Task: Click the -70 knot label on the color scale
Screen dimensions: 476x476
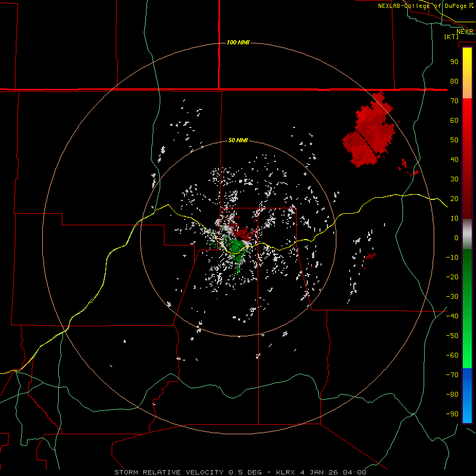Action: point(452,374)
